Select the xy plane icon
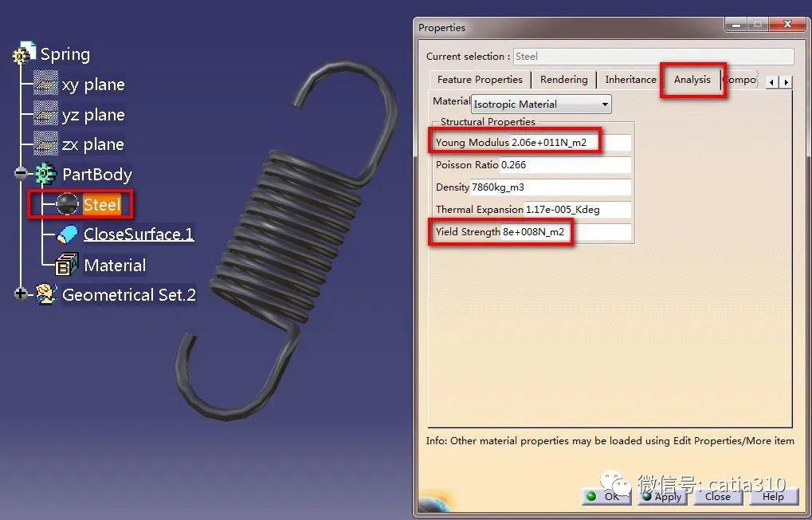This screenshot has width=812, height=520. (x=45, y=85)
